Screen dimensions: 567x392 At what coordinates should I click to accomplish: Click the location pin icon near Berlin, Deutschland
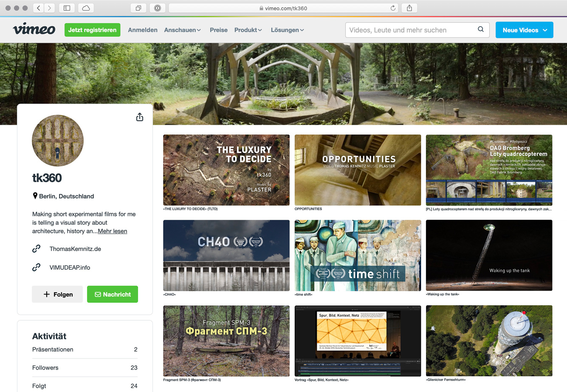35,196
